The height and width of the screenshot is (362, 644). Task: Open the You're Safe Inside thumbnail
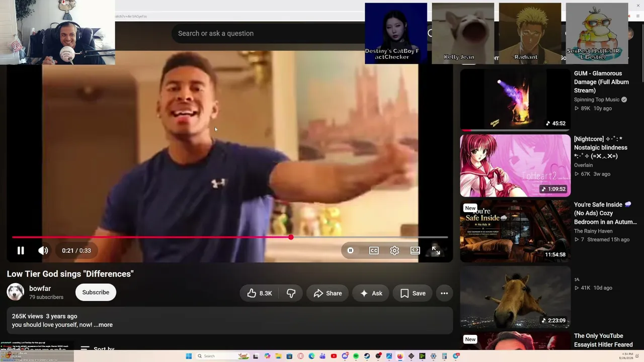[x=515, y=231]
